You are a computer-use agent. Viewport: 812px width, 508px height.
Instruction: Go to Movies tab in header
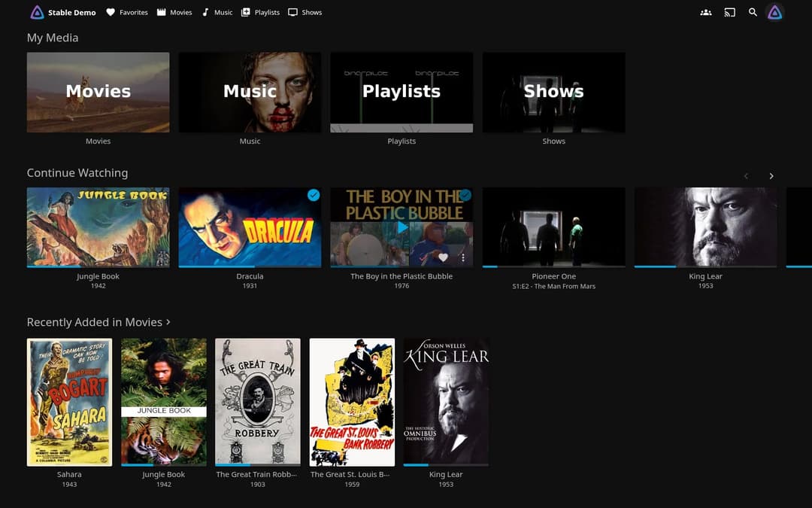(x=174, y=12)
